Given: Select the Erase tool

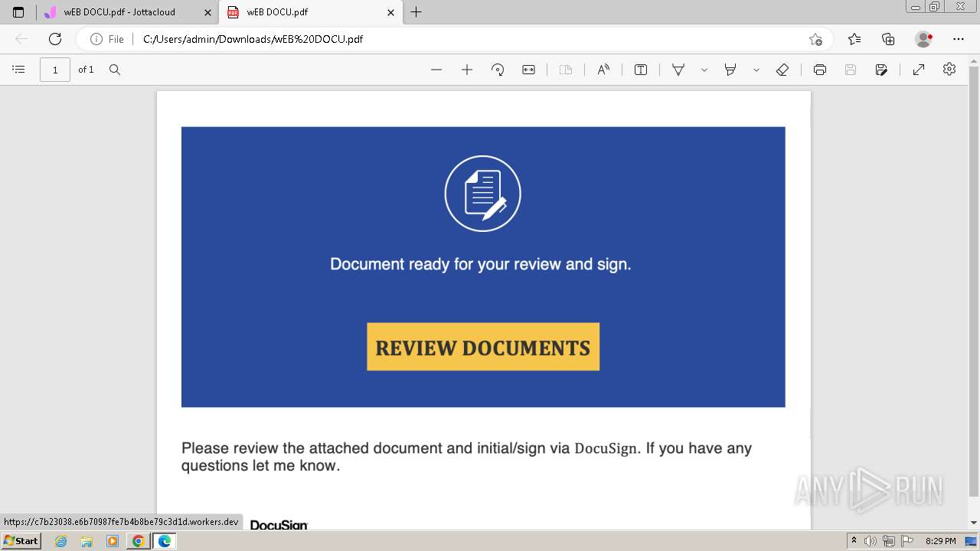Looking at the screenshot, I should (x=782, y=70).
